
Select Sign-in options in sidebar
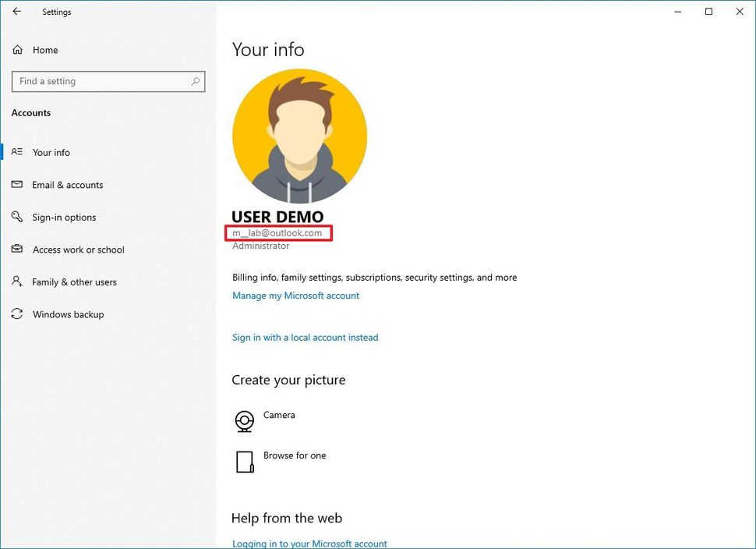coord(64,218)
